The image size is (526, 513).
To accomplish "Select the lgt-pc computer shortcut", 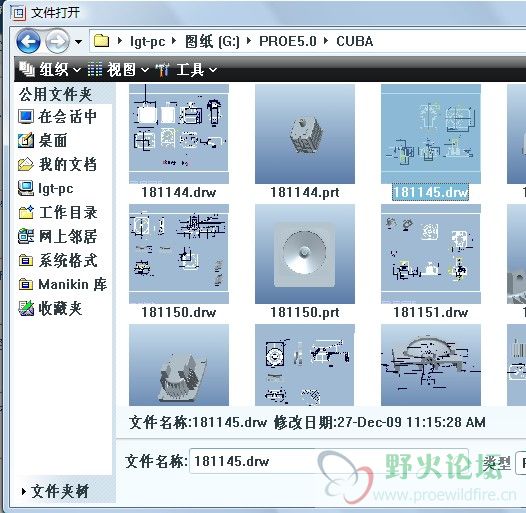I will pos(46,189).
